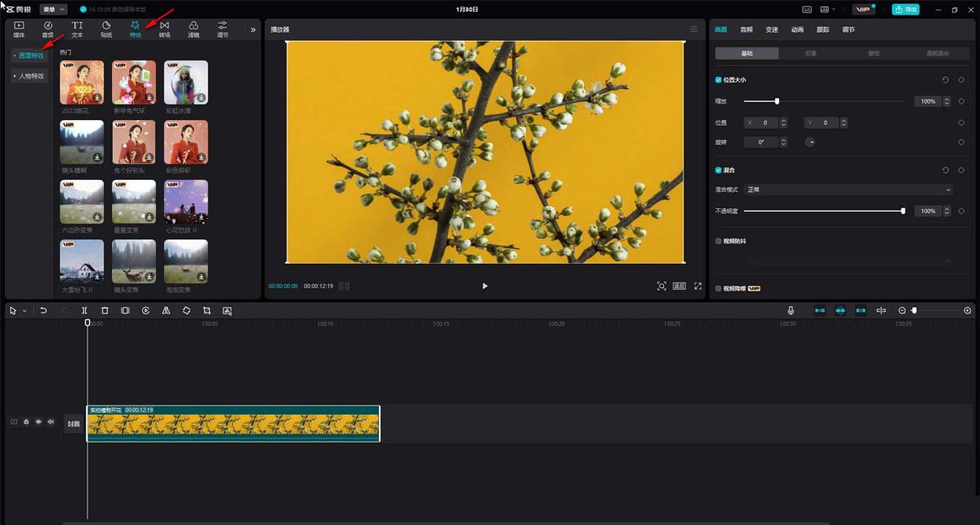
Task: Click the 不透明度 opacity slider handle
Action: point(902,211)
